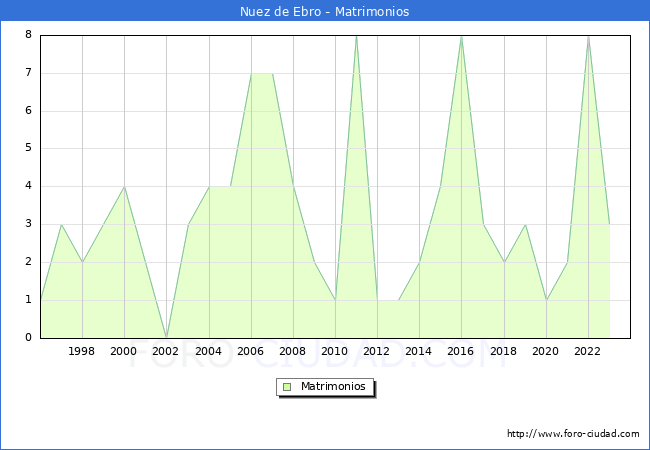The width and height of the screenshot is (650, 450).
Task: Select the 2008 x-axis year label
Action: (x=293, y=352)
